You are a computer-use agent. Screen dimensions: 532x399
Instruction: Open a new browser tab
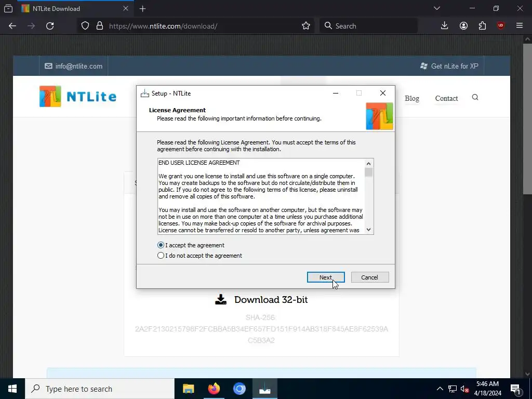[x=142, y=9]
